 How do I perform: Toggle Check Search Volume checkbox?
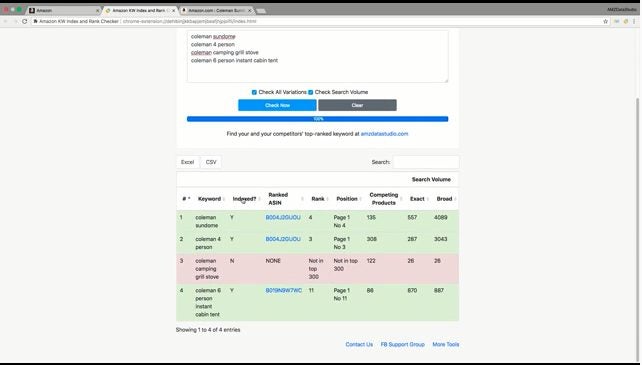[310, 92]
